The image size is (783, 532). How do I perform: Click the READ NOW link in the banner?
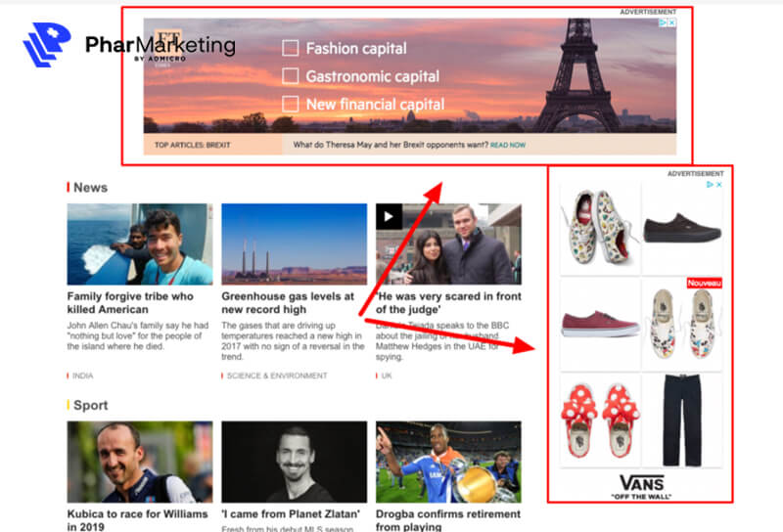508,146
